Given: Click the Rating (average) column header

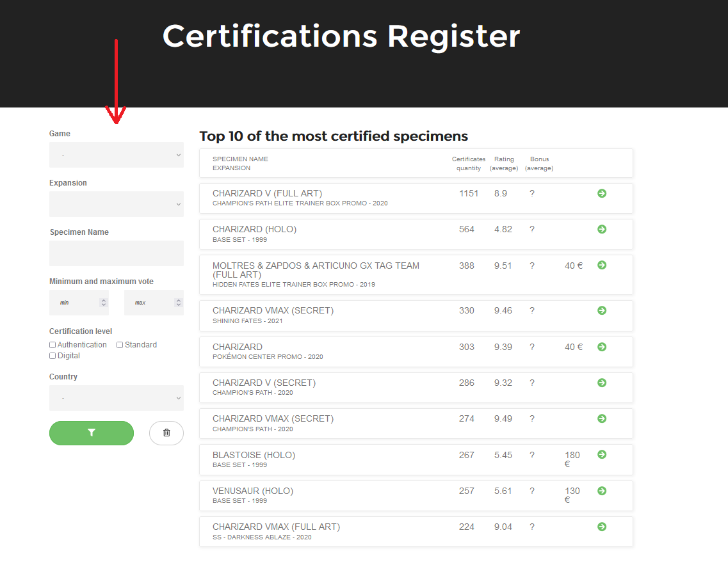Looking at the screenshot, I should (x=504, y=163).
